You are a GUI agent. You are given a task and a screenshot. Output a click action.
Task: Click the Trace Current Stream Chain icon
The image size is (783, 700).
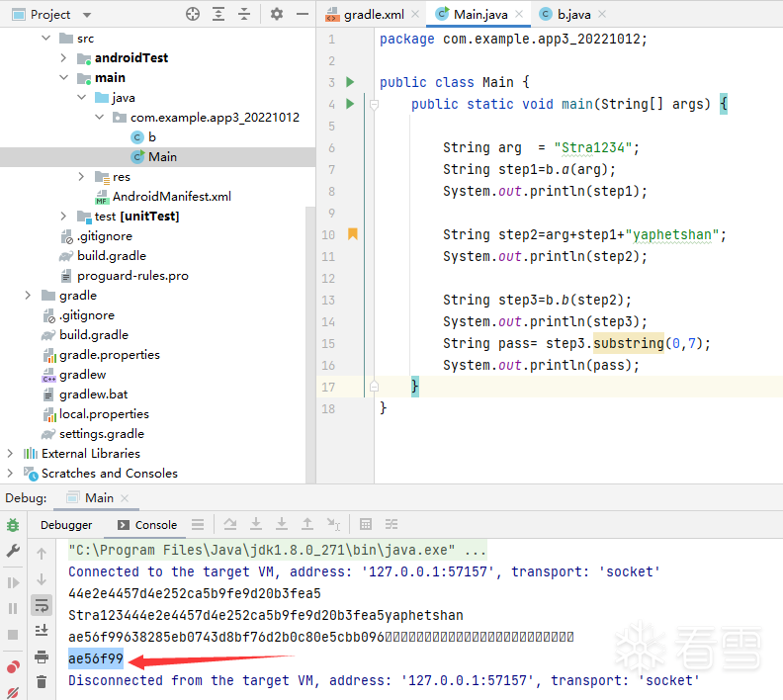tap(391, 524)
